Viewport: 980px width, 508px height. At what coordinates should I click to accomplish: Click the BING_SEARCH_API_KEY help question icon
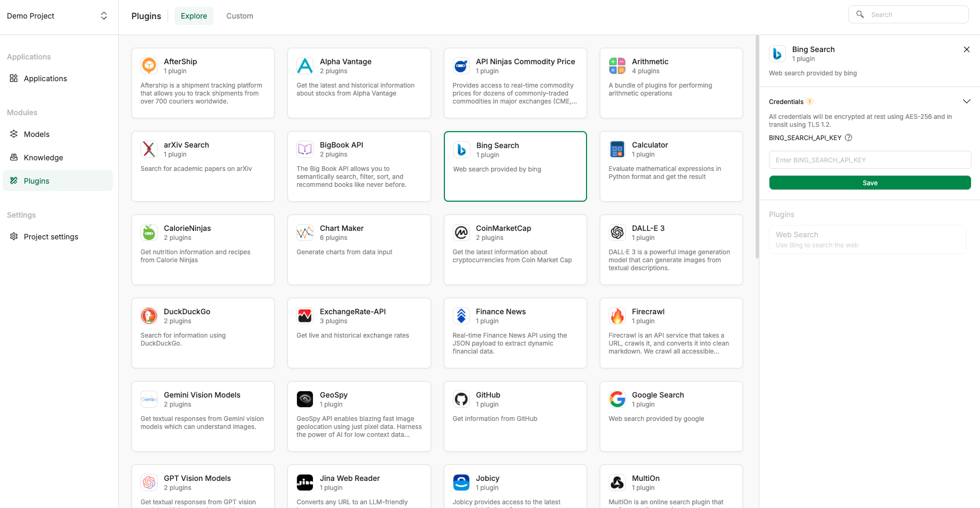pyautogui.click(x=848, y=137)
